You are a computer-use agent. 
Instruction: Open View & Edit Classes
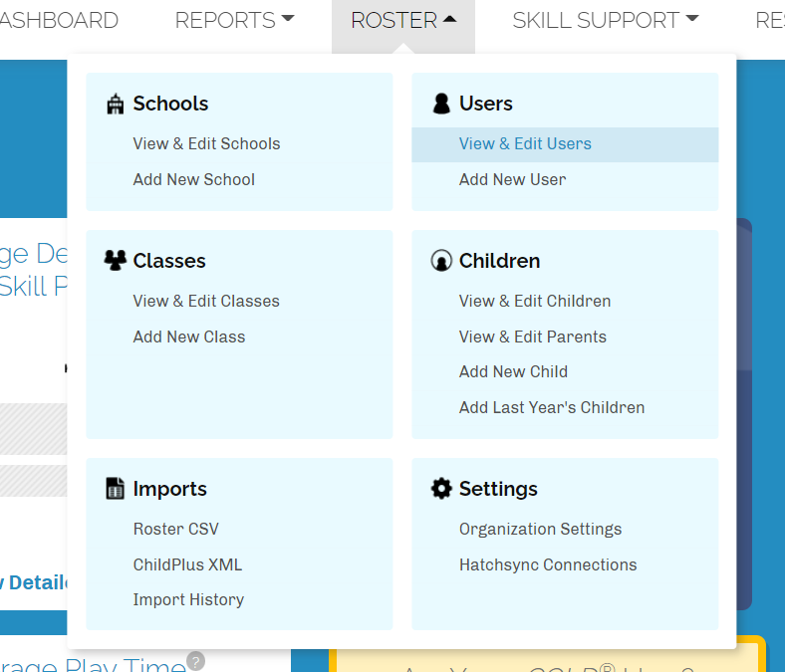pos(206,302)
